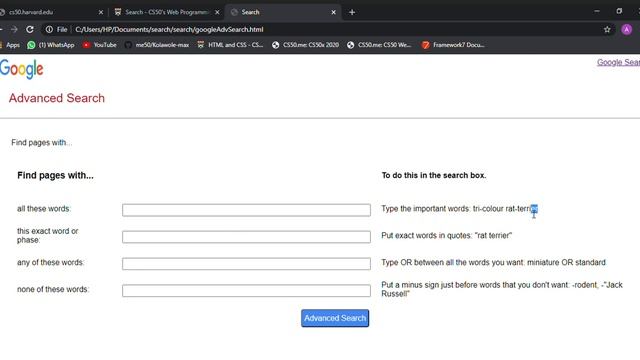This screenshot has height=360, width=640.
Task: Switch to the Search - CS50's Web Programming tab
Action: point(167,12)
